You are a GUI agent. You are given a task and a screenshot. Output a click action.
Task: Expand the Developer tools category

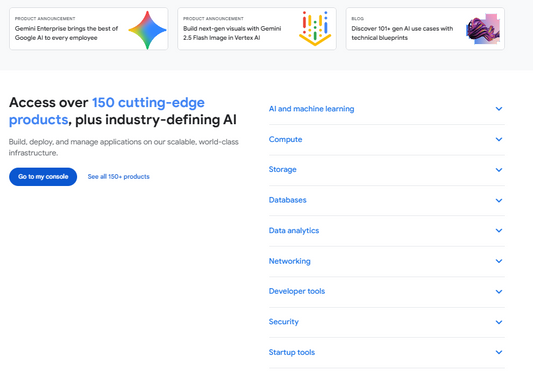(x=386, y=291)
